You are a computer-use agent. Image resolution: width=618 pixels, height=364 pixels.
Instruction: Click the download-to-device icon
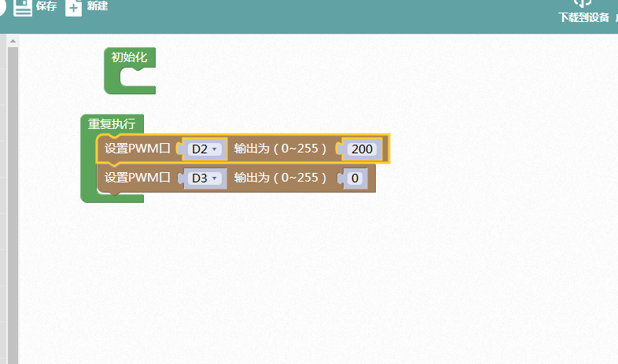click(583, 3)
